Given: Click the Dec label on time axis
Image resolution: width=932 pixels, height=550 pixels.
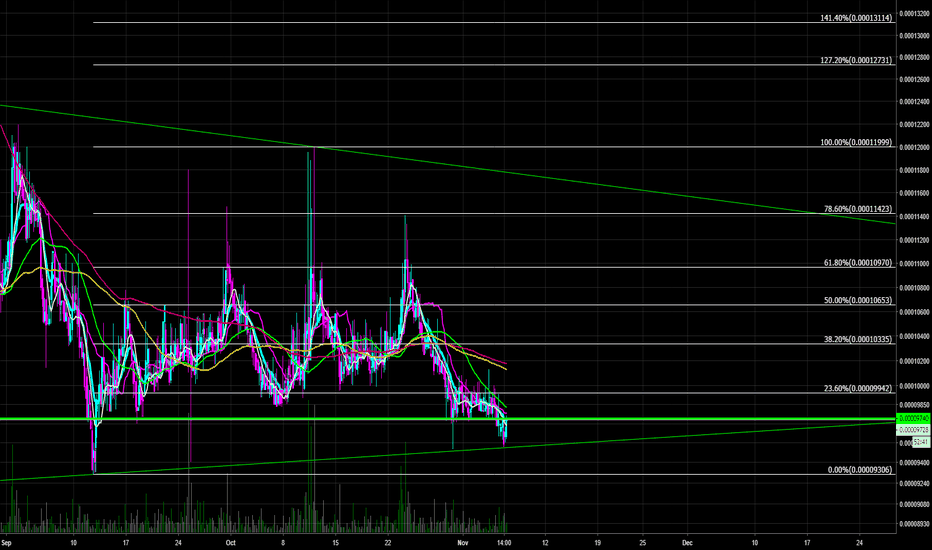Looking at the screenshot, I should click(x=687, y=543).
